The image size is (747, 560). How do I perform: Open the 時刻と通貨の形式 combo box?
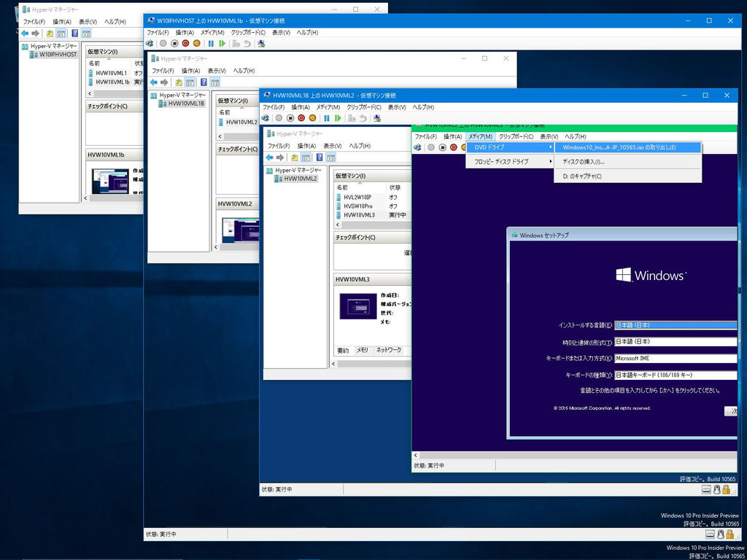click(x=676, y=342)
